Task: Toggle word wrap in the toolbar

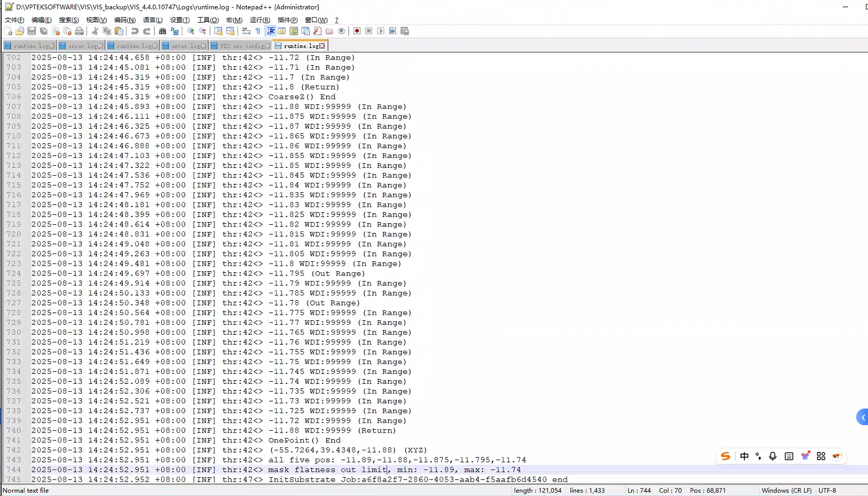Action: pyautogui.click(x=246, y=31)
